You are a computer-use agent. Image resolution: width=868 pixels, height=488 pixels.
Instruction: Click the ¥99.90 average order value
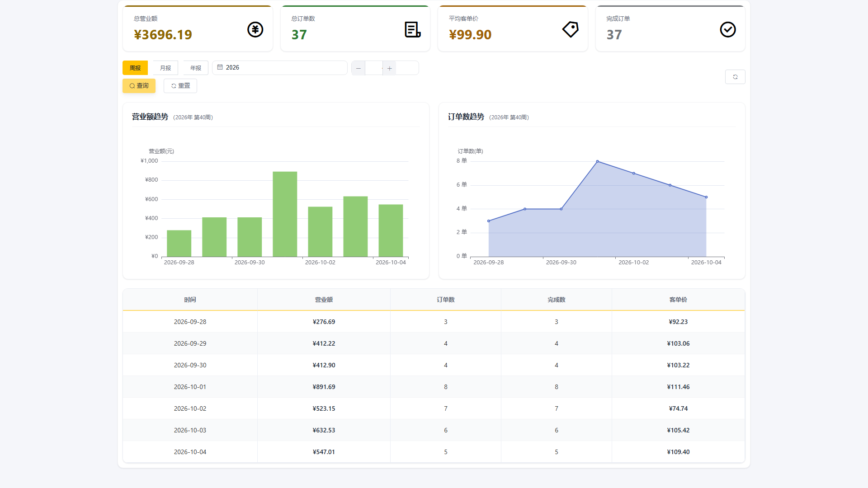pyautogui.click(x=470, y=35)
